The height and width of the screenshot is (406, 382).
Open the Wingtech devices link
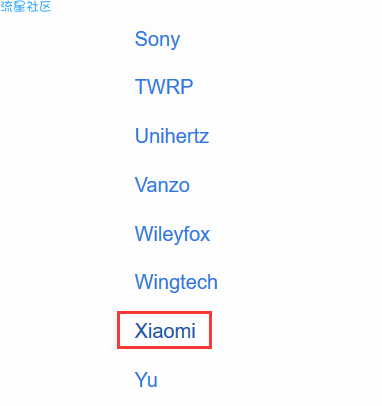tap(176, 283)
